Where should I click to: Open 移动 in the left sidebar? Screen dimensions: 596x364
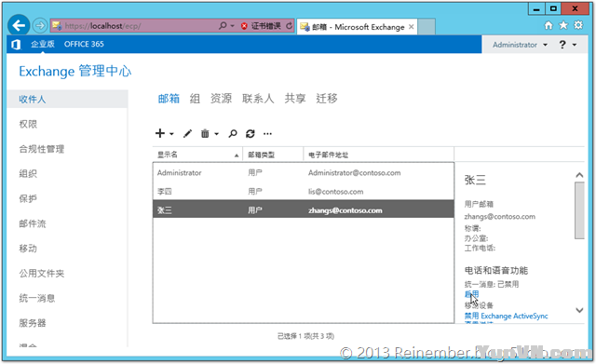tap(28, 249)
